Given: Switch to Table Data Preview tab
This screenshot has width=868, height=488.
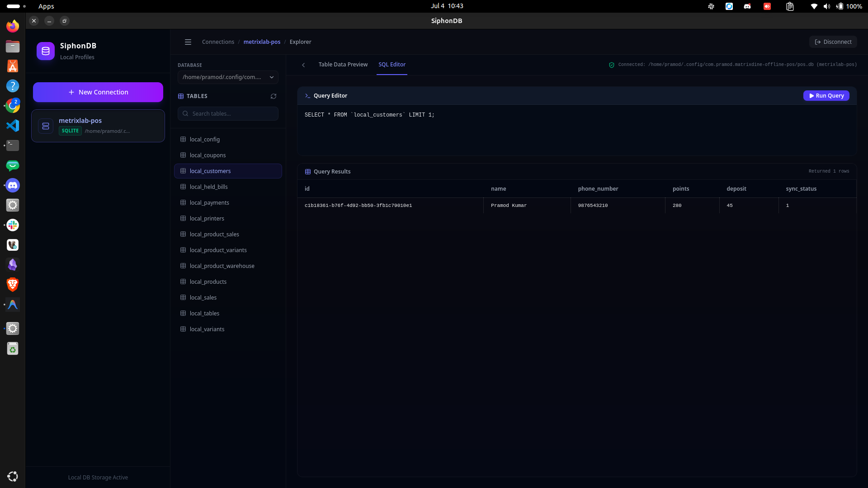Looking at the screenshot, I should pyautogui.click(x=343, y=65).
